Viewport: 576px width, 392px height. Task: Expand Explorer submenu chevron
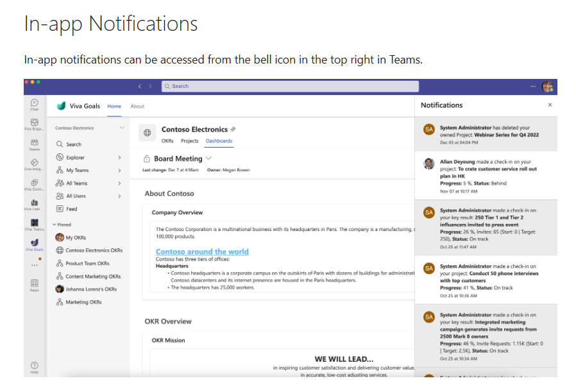click(x=119, y=157)
